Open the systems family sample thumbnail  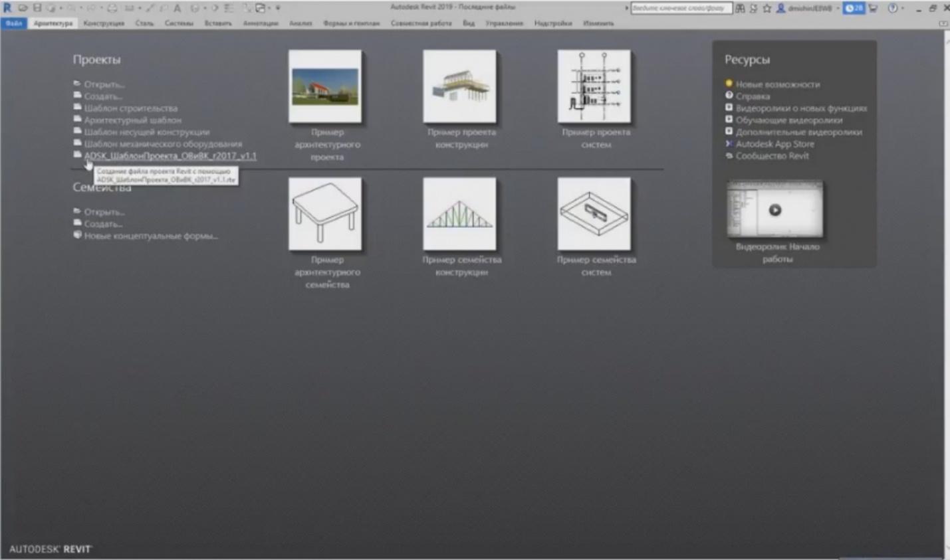pyautogui.click(x=594, y=214)
